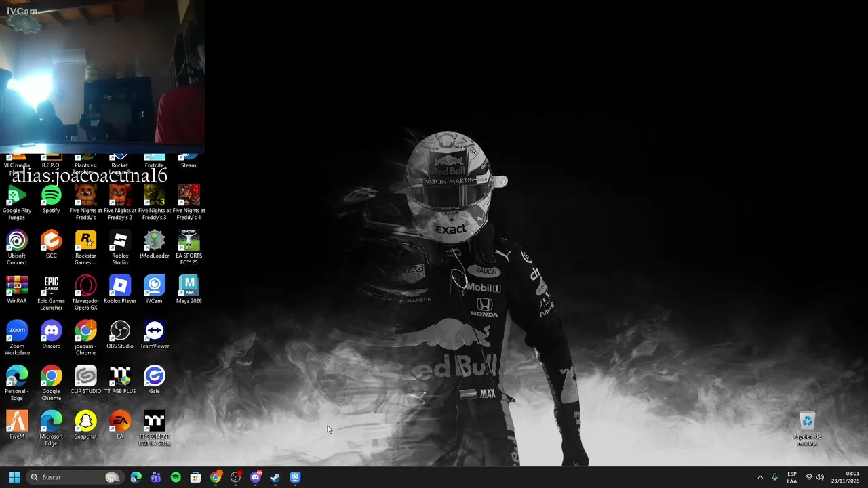Select the EA SPORTS FC 25 icon
The image size is (868, 488).
(189, 248)
